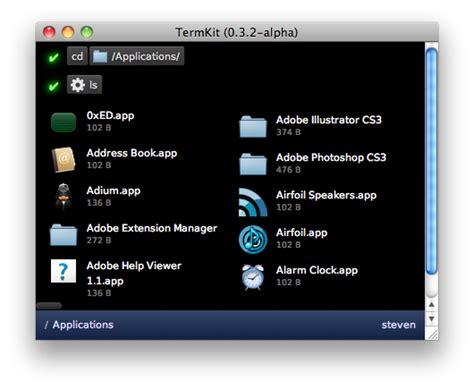The height and width of the screenshot is (389, 474).
Task: Click the scrollbar up arrow
Action: 432,305
